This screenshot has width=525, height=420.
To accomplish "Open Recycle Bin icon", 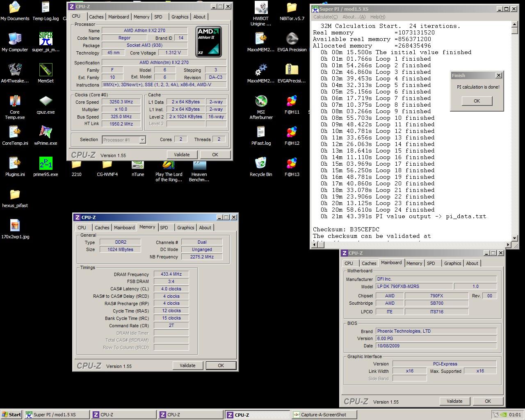I will pyautogui.click(x=261, y=167).
